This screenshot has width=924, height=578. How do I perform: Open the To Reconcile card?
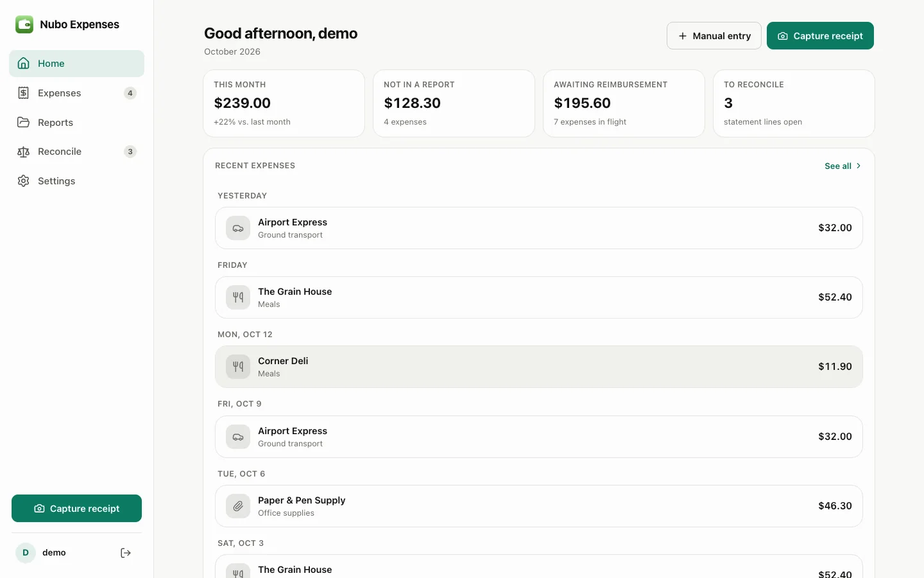(x=794, y=103)
